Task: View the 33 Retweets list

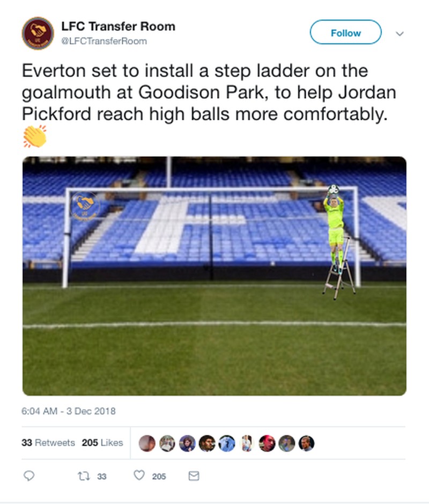Action: click(48, 443)
